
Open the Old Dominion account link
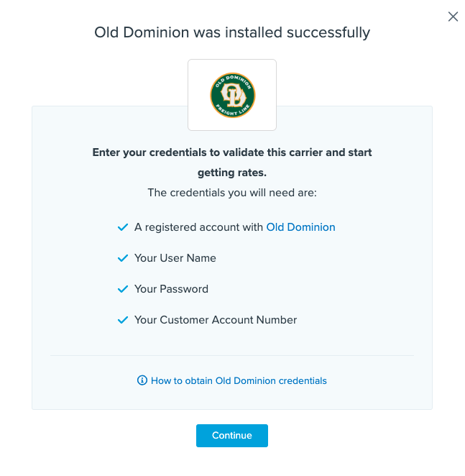tap(300, 227)
